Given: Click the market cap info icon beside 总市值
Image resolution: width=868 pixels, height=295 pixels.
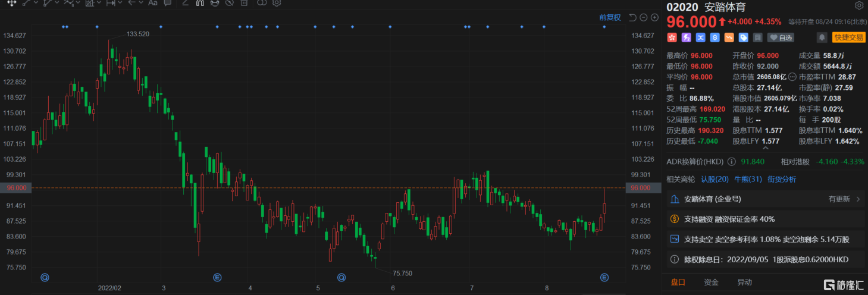Looking at the screenshot, I should 792,77.
